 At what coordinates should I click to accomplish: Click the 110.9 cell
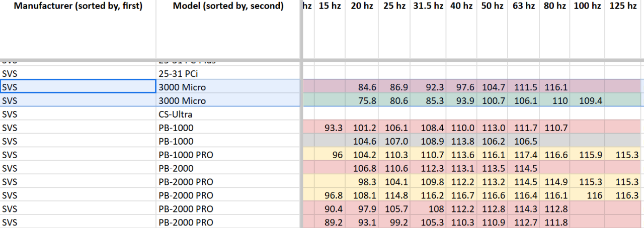click(x=493, y=222)
